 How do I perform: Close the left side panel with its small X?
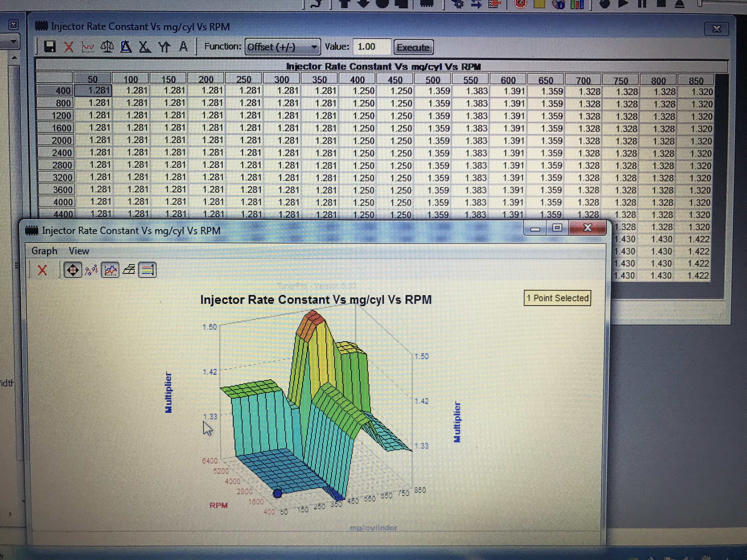pyautogui.click(x=13, y=25)
